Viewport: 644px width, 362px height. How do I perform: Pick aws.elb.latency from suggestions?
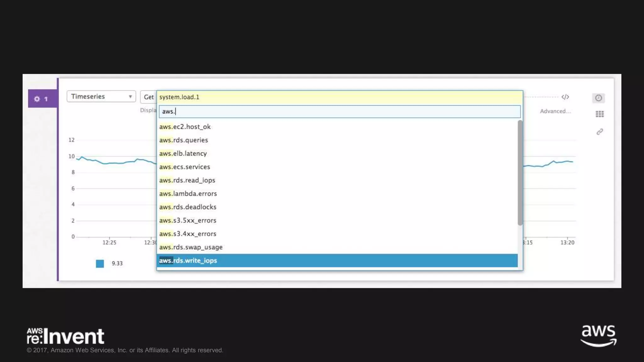click(x=183, y=154)
